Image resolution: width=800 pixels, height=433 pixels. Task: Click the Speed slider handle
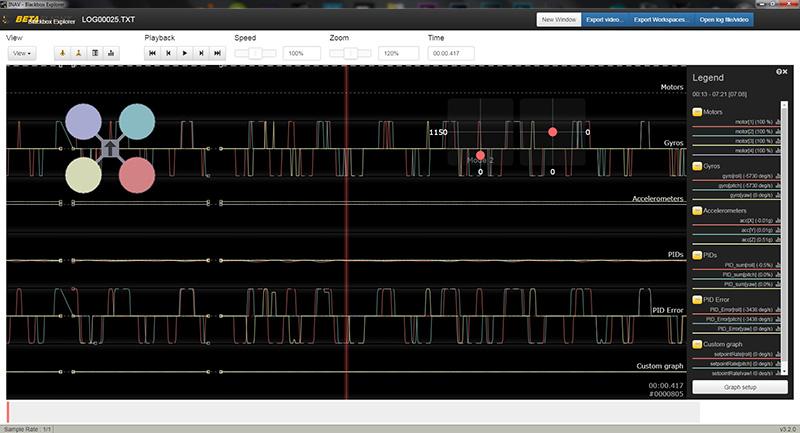coord(255,53)
